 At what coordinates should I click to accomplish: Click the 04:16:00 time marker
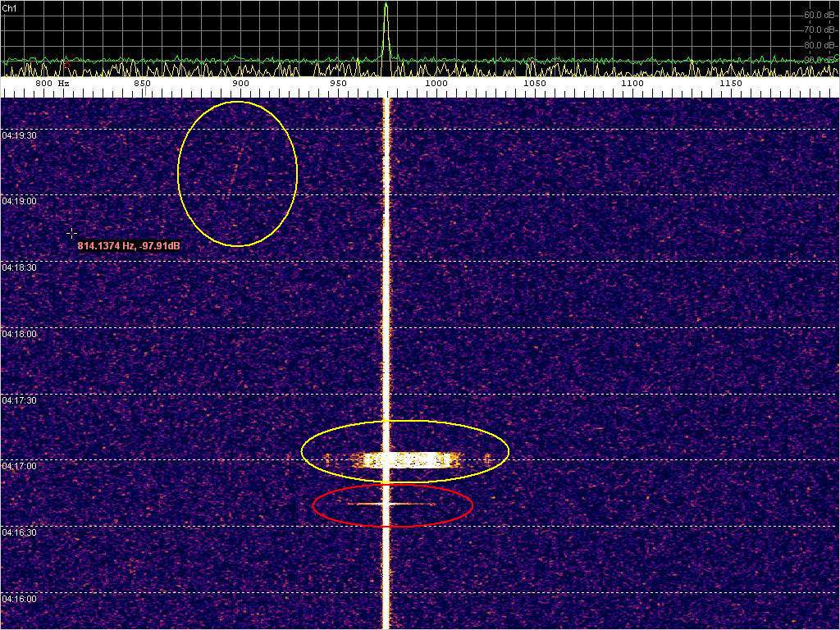(x=19, y=599)
